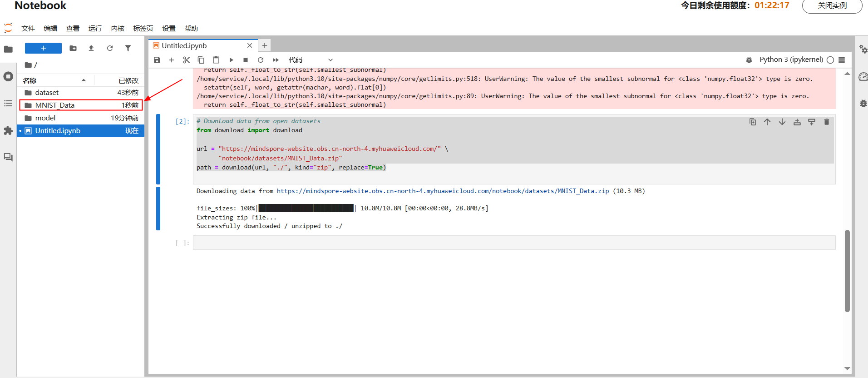
Task: Open the Python 3 (ipykernel) kernel selector
Action: pos(791,60)
